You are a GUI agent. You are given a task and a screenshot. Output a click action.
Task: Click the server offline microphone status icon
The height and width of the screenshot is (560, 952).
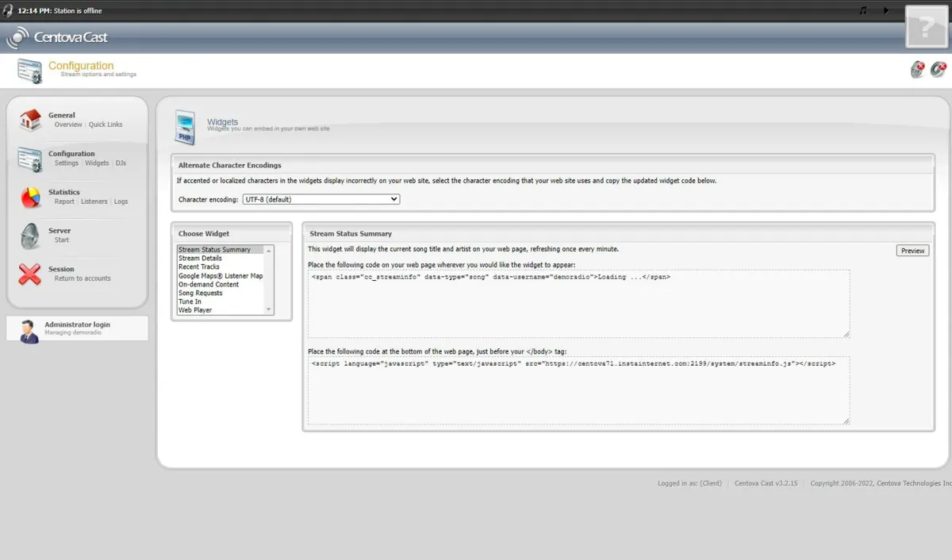pos(918,70)
